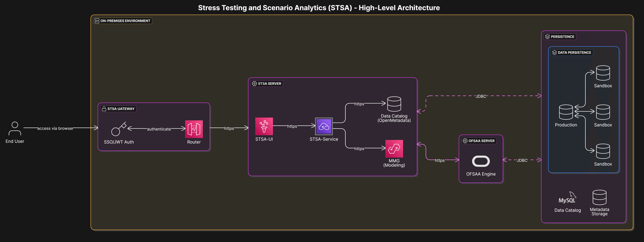
Task: Click the MMG Modeling icon
Action: pyautogui.click(x=394, y=149)
